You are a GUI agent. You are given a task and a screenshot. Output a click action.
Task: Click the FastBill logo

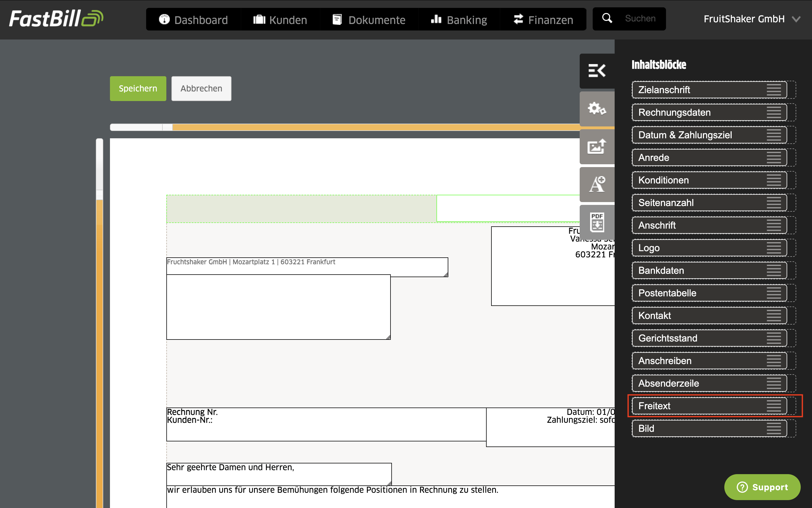pyautogui.click(x=56, y=18)
